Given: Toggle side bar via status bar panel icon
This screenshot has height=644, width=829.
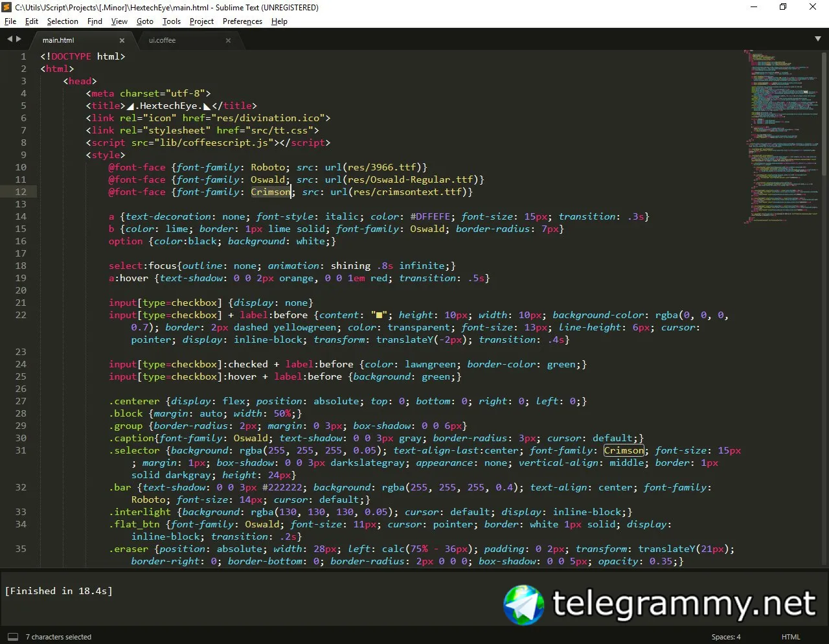Looking at the screenshot, I should point(12,637).
